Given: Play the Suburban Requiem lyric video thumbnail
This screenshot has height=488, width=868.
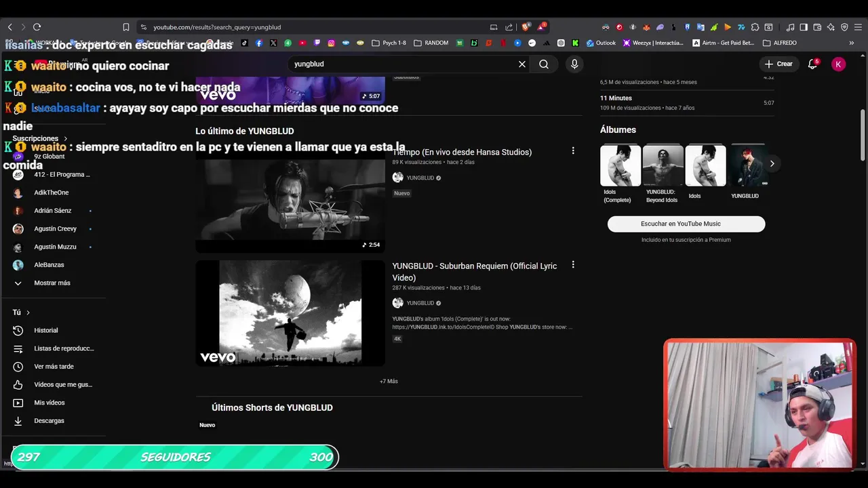Looking at the screenshot, I should point(290,313).
